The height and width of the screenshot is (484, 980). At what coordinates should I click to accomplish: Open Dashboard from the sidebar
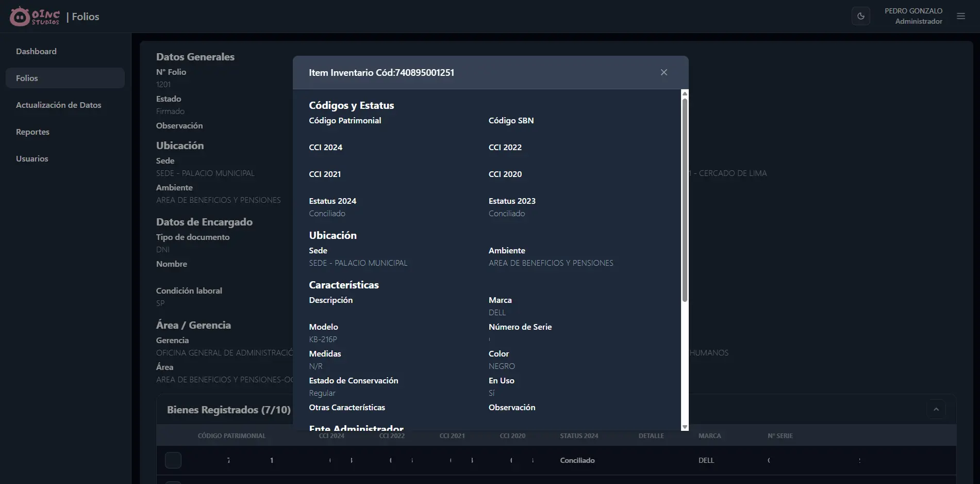(x=36, y=52)
